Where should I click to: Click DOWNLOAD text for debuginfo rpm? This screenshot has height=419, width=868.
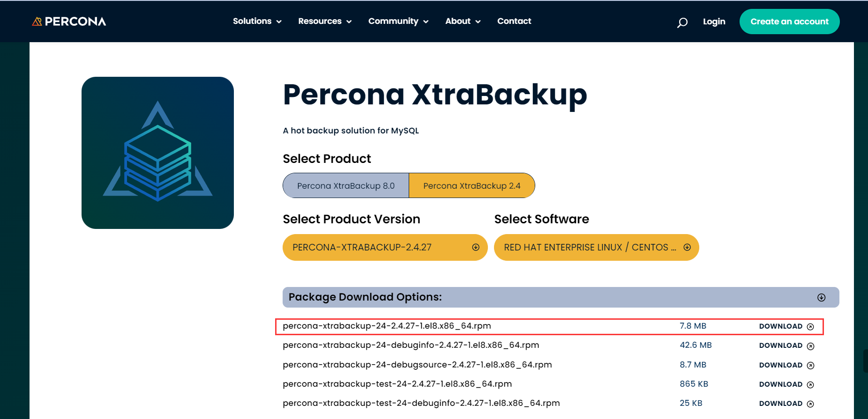click(x=781, y=345)
